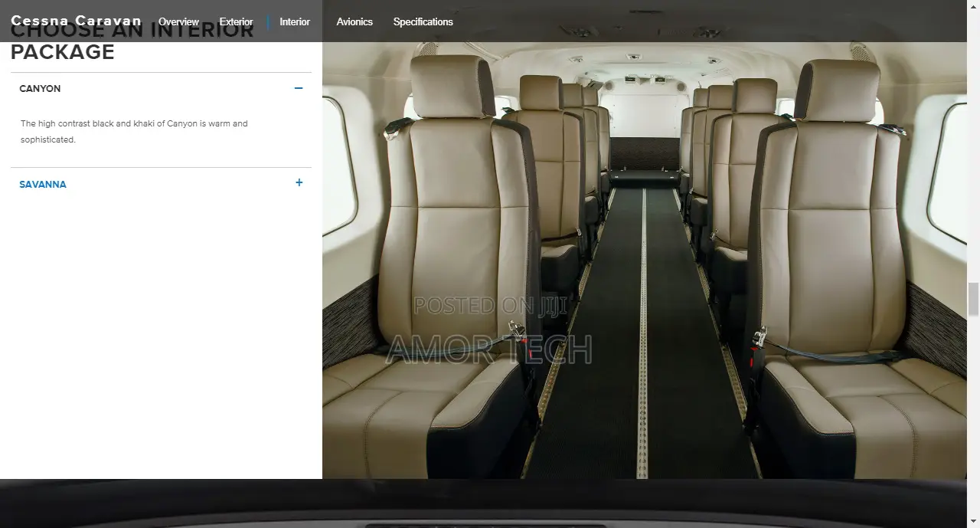Click the Canyon cabin interior photo

(x=644, y=261)
